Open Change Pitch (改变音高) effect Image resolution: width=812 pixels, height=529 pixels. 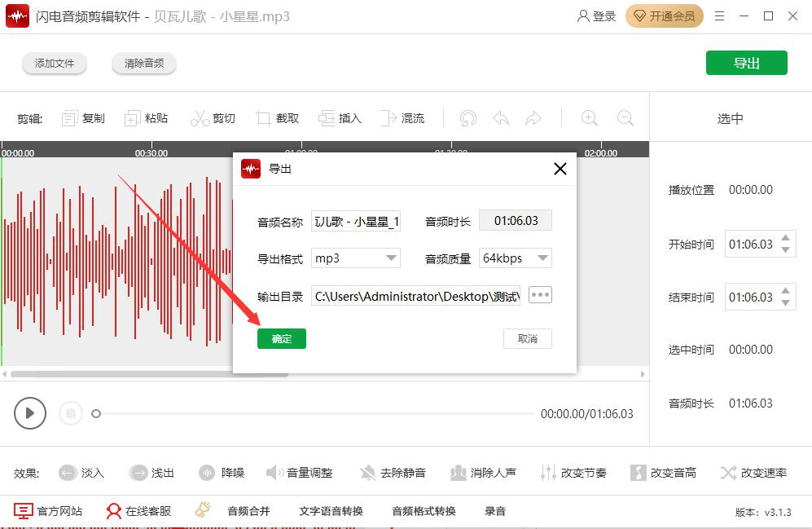[x=664, y=473]
